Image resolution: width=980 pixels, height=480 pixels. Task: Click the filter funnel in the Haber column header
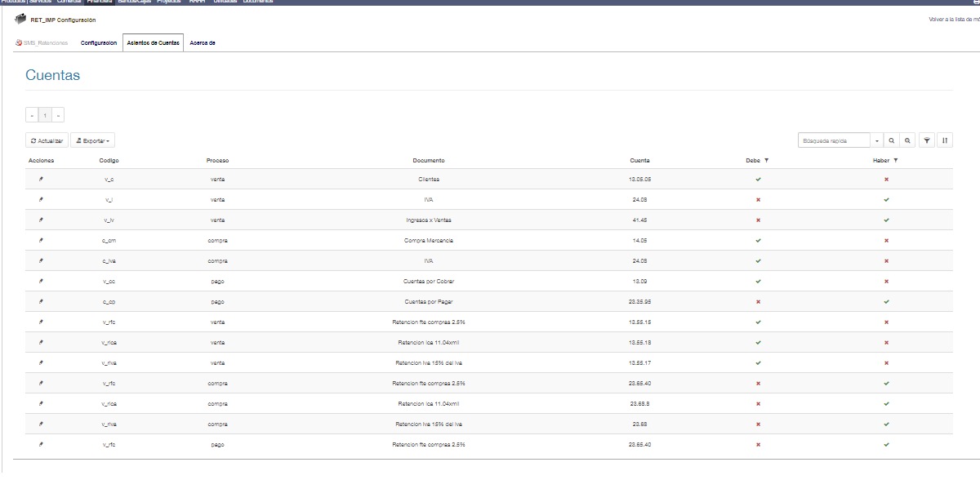click(896, 161)
